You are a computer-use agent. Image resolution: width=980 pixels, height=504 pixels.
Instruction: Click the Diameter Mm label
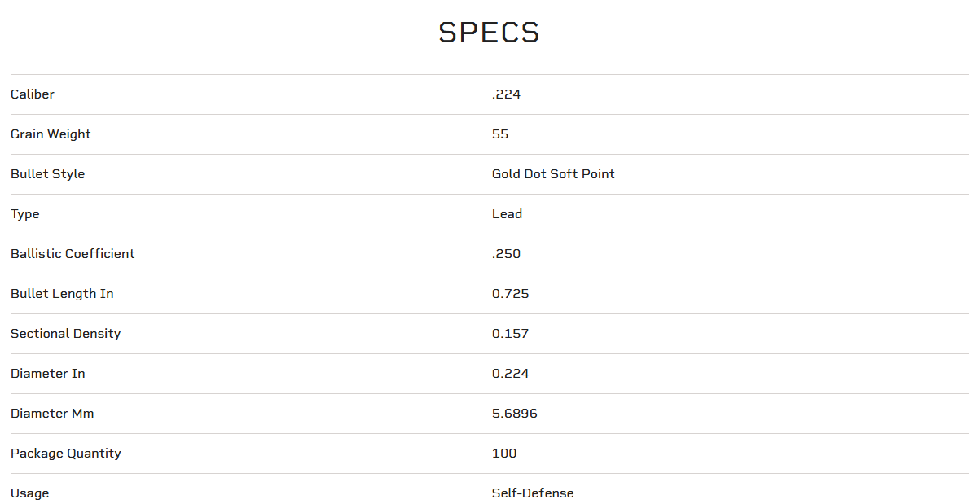[52, 414]
